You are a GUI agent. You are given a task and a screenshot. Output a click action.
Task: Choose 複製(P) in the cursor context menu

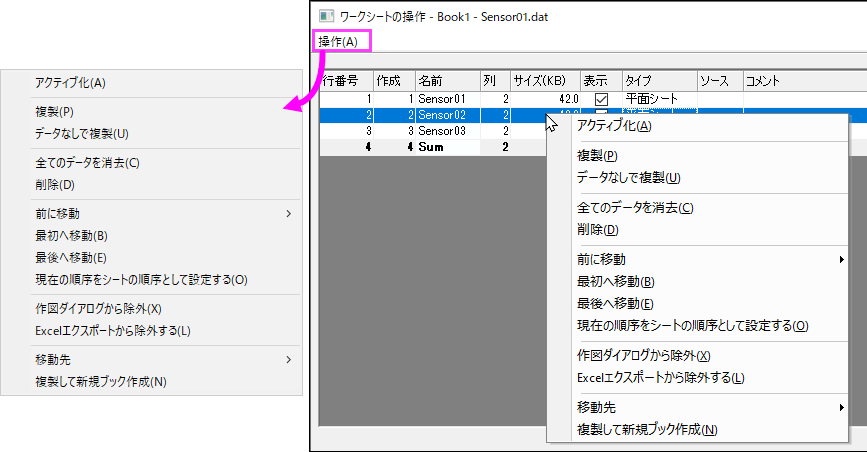(x=597, y=155)
